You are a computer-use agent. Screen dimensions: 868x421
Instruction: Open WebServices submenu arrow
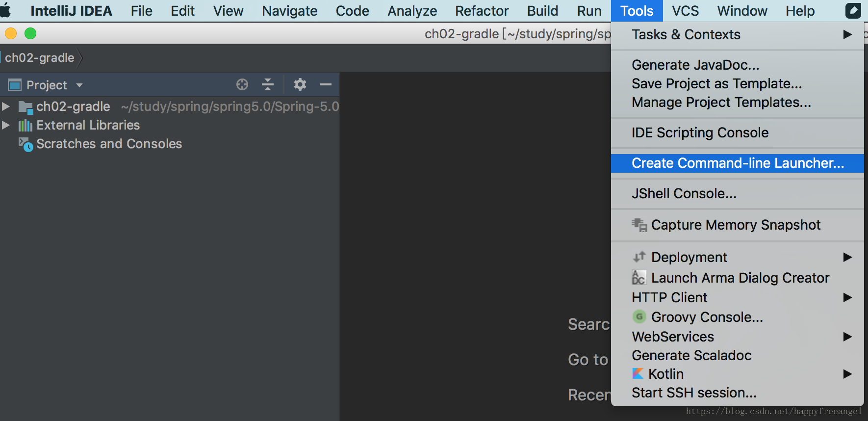pyautogui.click(x=847, y=337)
